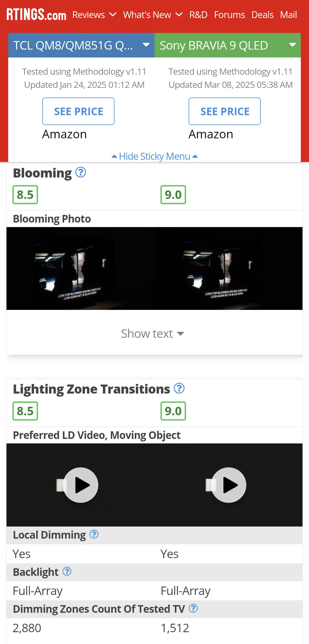
Task: Open the Blooming help question icon
Action: [x=81, y=172]
